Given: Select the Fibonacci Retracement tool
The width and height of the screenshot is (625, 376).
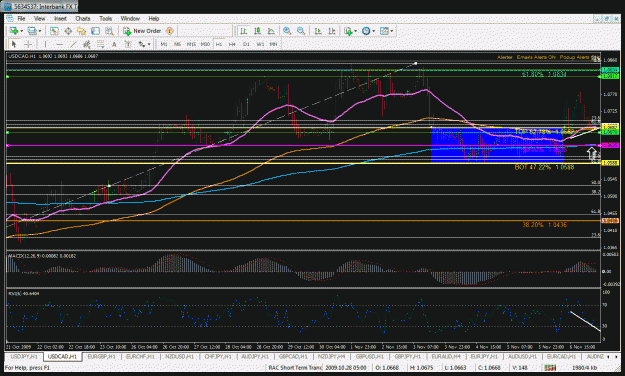Looking at the screenshot, I should 100,44.
